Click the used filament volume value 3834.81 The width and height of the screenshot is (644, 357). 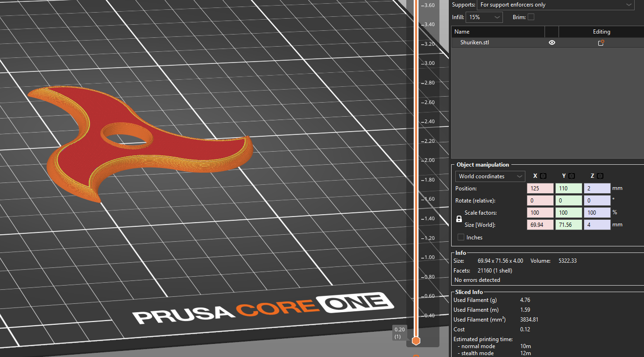(529, 320)
